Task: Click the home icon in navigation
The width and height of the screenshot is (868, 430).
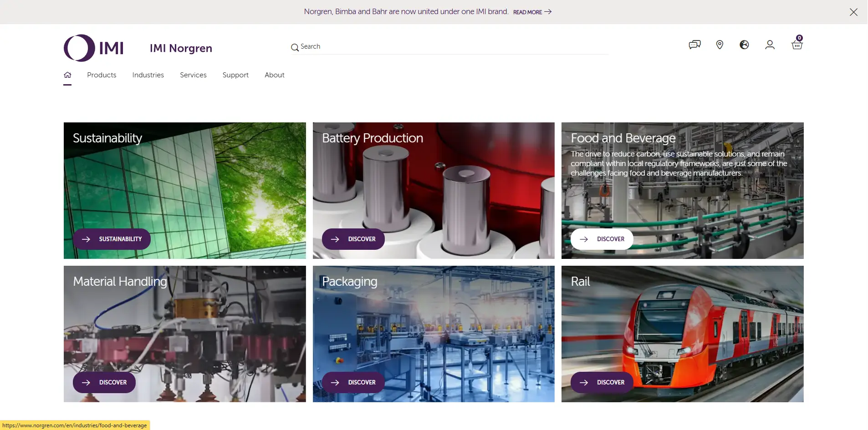Action: (x=67, y=75)
